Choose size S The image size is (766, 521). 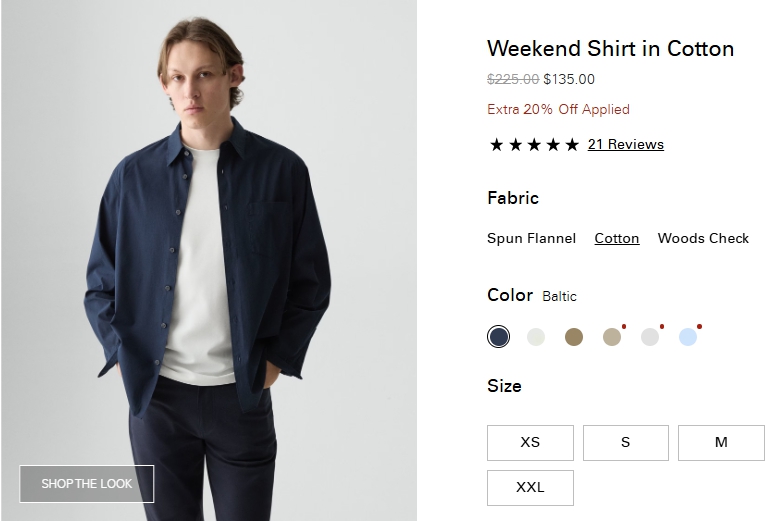click(625, 443)
